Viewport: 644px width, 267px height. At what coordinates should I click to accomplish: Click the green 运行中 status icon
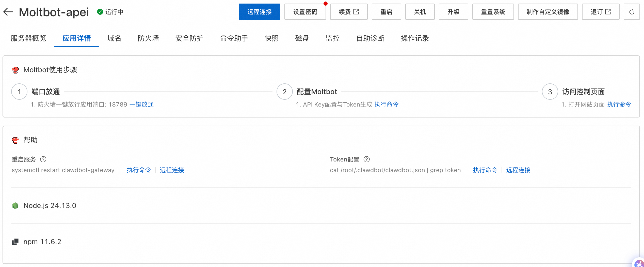tap(100, 11)
